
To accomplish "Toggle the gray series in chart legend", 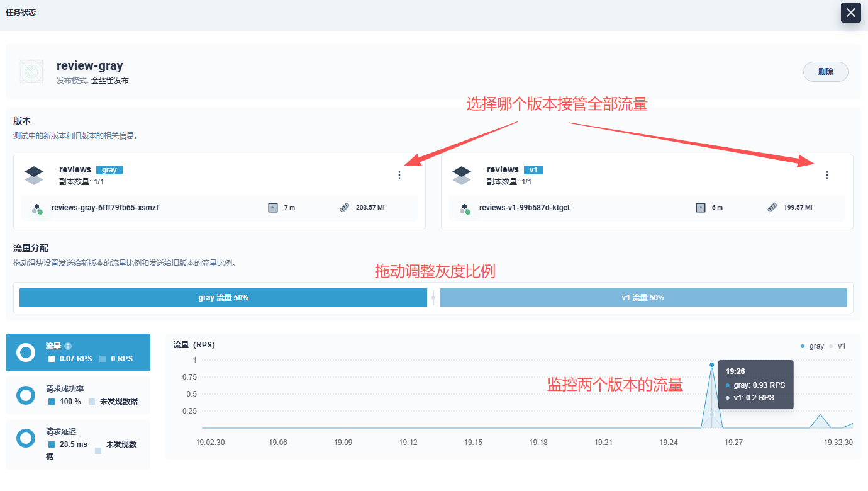I will pyautogui.click(x=813, y=346).
